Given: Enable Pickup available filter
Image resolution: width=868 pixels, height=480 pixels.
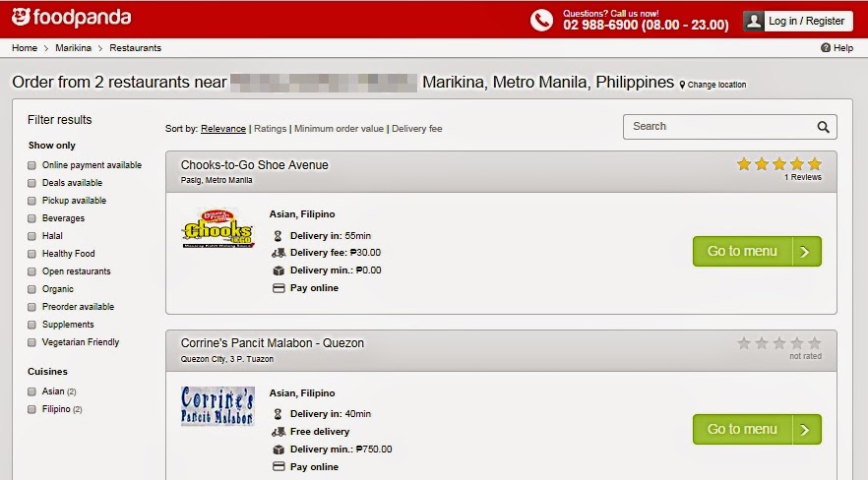Looking at the screenshot, I should tap(31, 201).
